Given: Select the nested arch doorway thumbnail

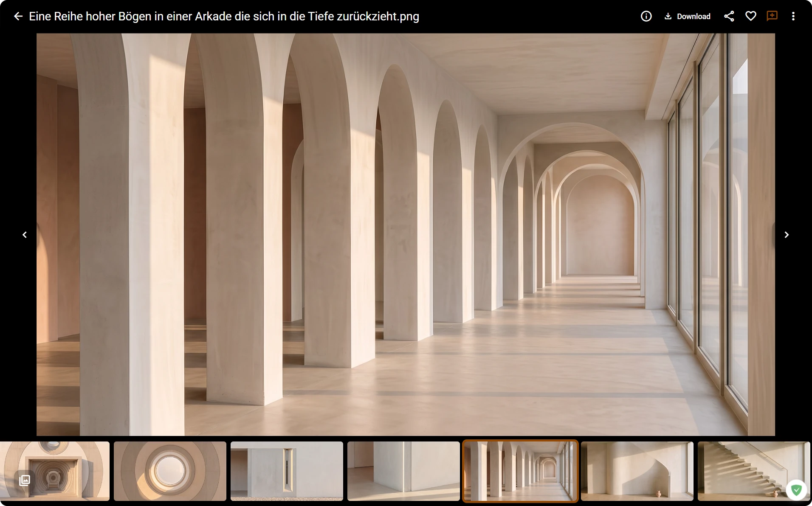Looking at the screenshot, I should [55, 471].
